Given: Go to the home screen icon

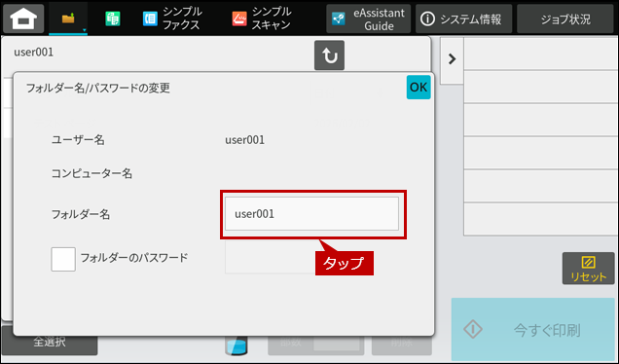Looking at the screenshot, I should coord(23,18).
